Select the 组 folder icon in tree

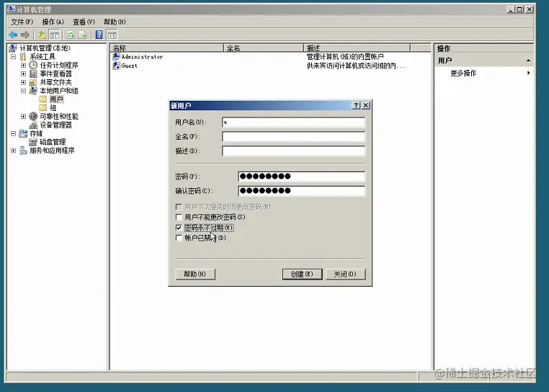[43, 107]
